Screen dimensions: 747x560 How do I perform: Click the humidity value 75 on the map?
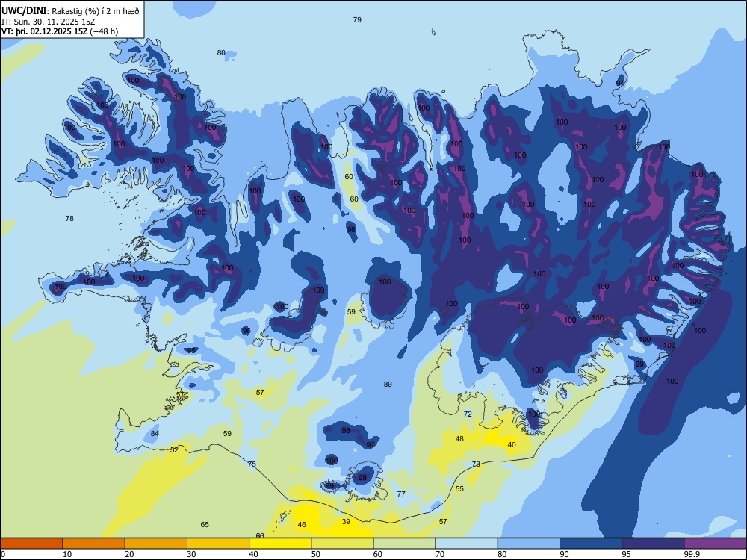(x=252, y=464)
